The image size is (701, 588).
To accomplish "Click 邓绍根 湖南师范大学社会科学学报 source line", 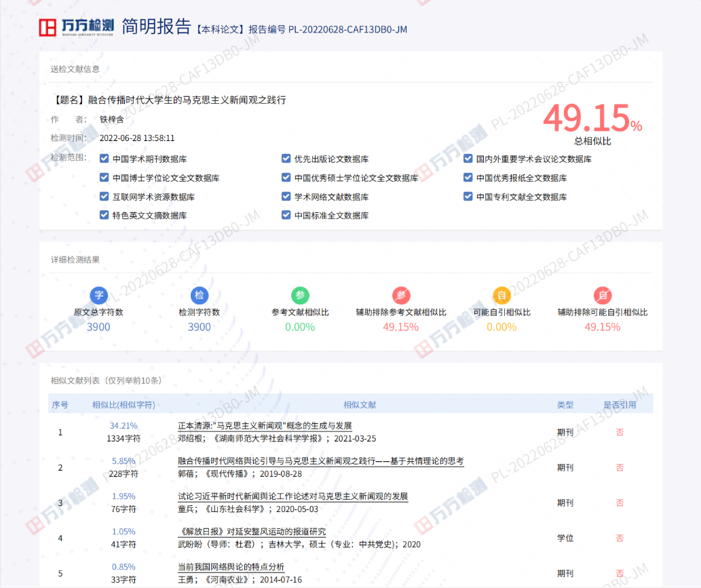I will 277,439.
